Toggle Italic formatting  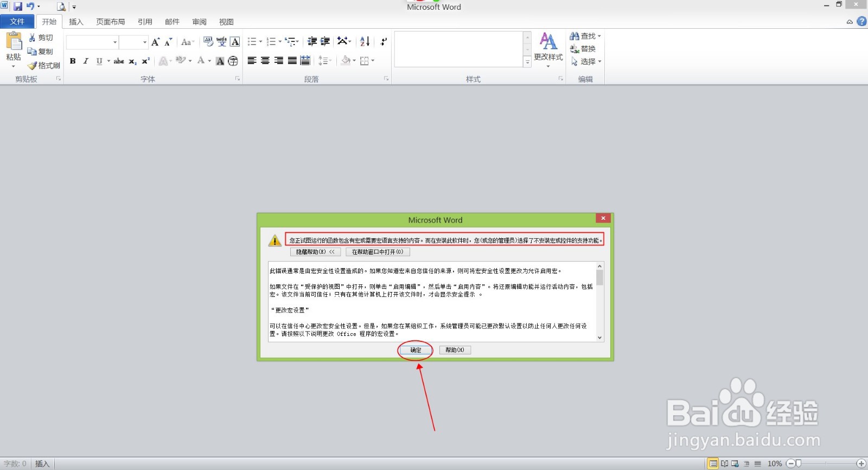pos(86,61)
